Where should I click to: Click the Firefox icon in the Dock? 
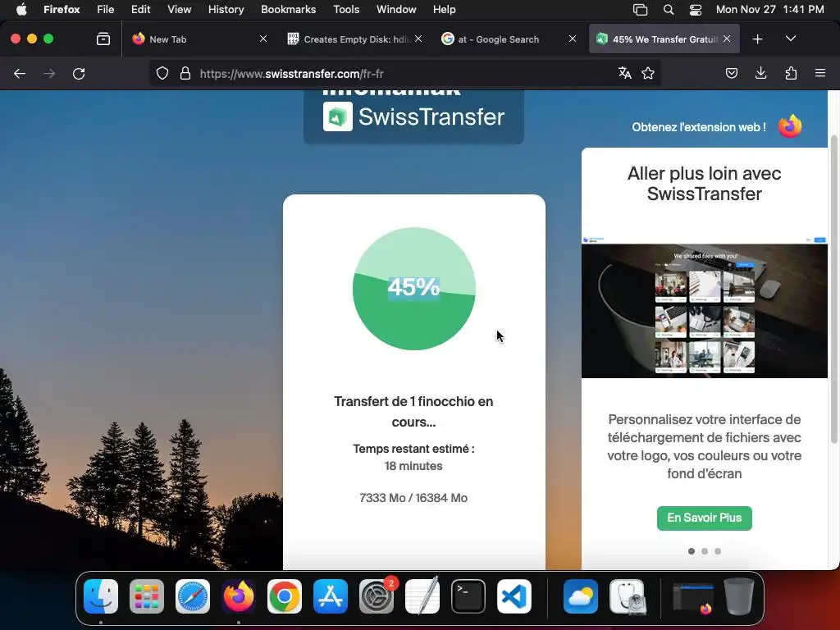(239, 596)
